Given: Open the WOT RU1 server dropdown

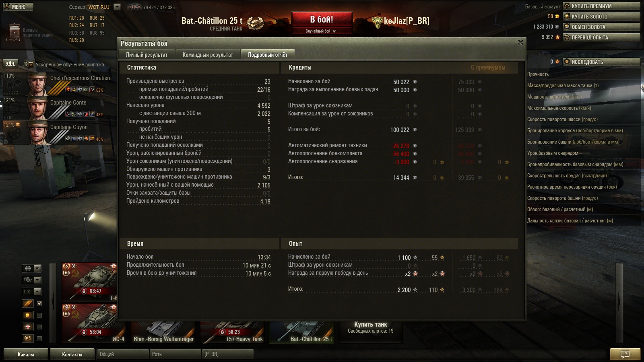Looking at the screenshot, I should pyautogui.click(x=117, y=7).
